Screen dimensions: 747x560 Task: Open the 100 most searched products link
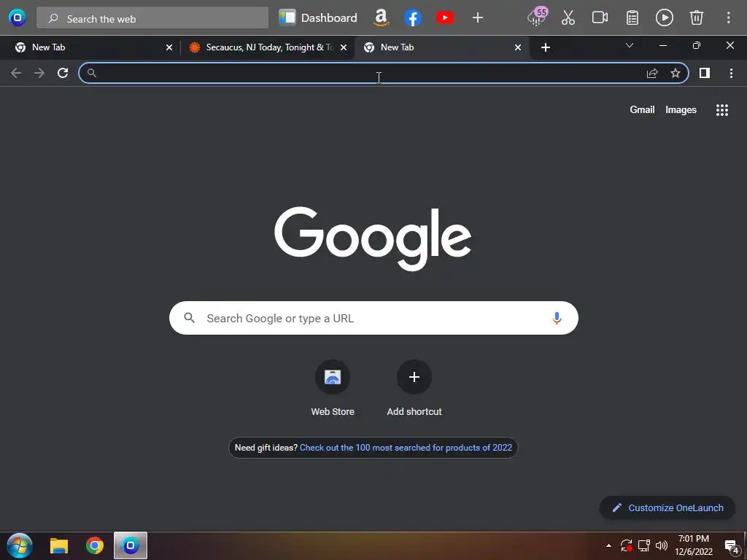point(406,448)
